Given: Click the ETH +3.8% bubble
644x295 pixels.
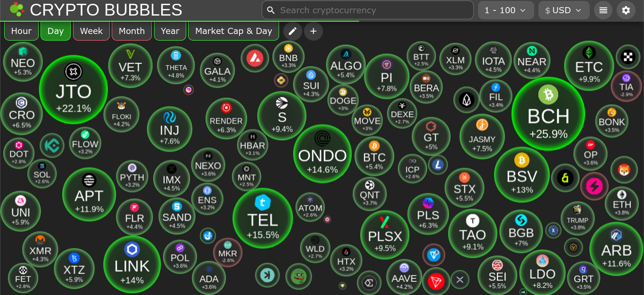Looking at the screenshot, I should coord(622,202).
